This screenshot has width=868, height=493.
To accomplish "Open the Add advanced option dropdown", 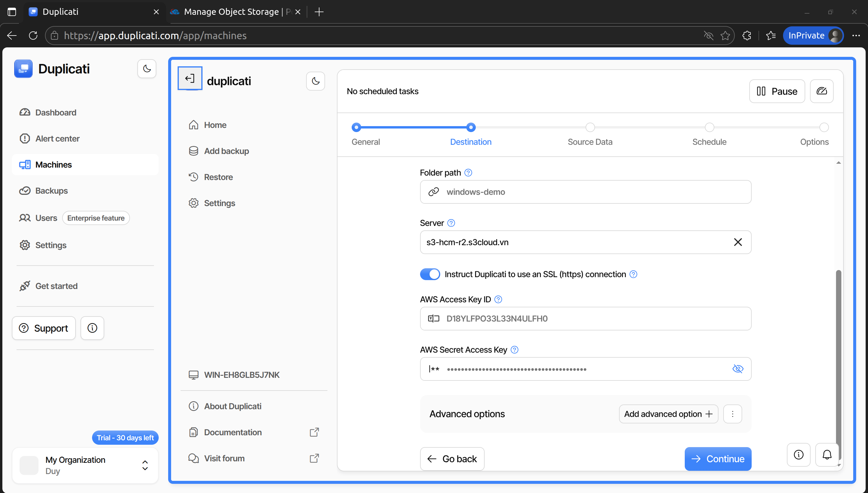I will (x=668, y=414).
